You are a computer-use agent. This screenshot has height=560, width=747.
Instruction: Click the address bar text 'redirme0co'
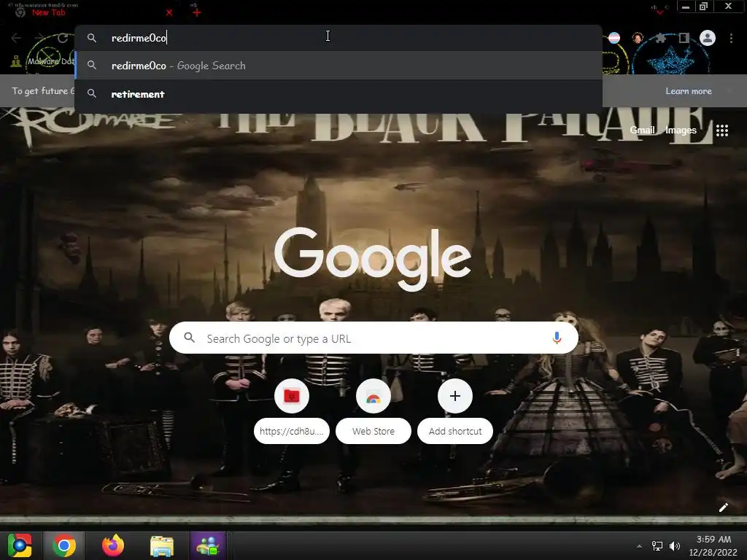(139, 38)
